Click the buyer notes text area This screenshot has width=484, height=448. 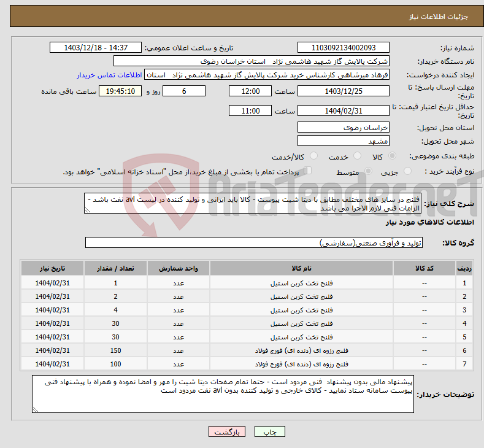tap(223, 394)
